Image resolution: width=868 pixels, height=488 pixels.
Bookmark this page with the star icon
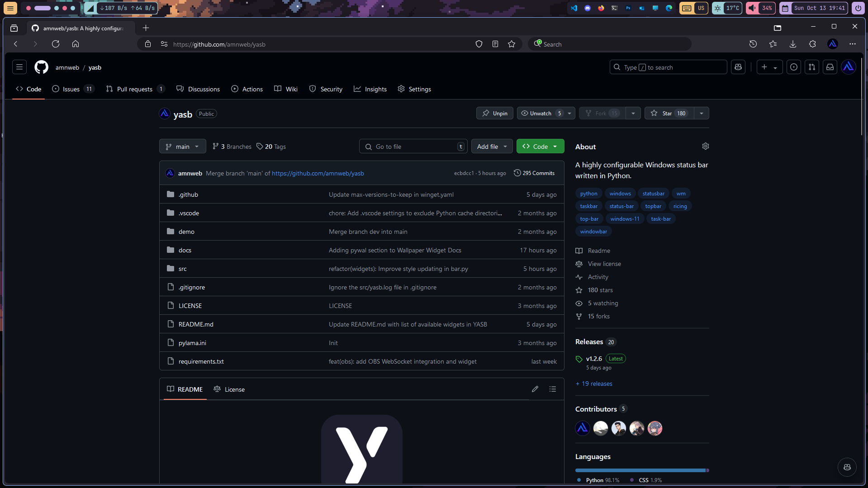point(512,44)
